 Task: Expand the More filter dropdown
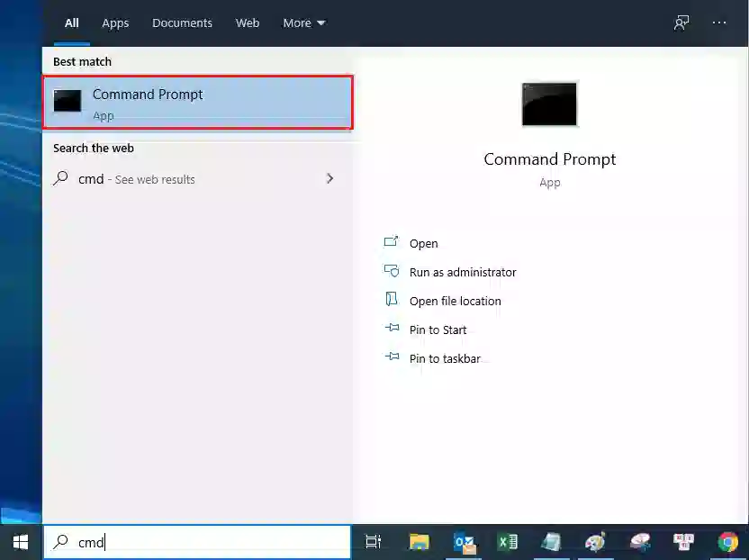303,23
